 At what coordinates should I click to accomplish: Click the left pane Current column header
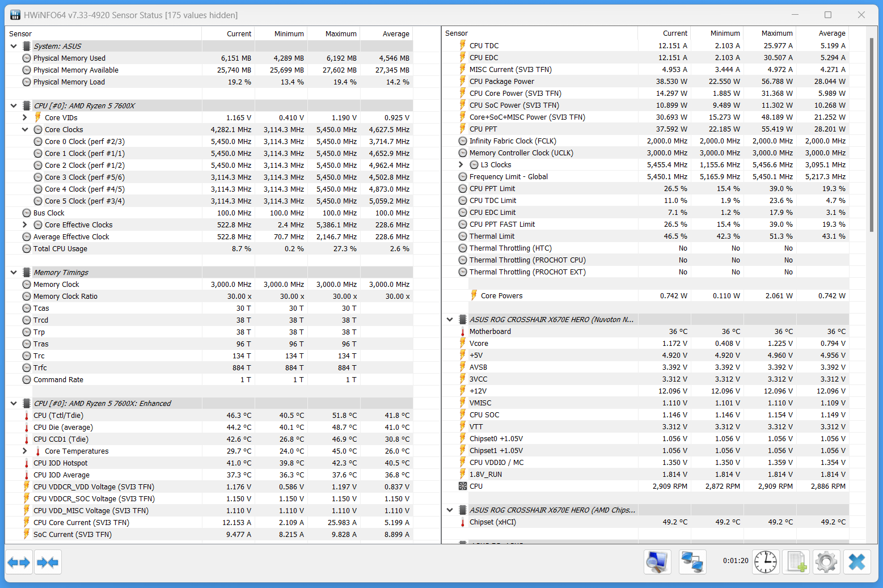point(228,34)
